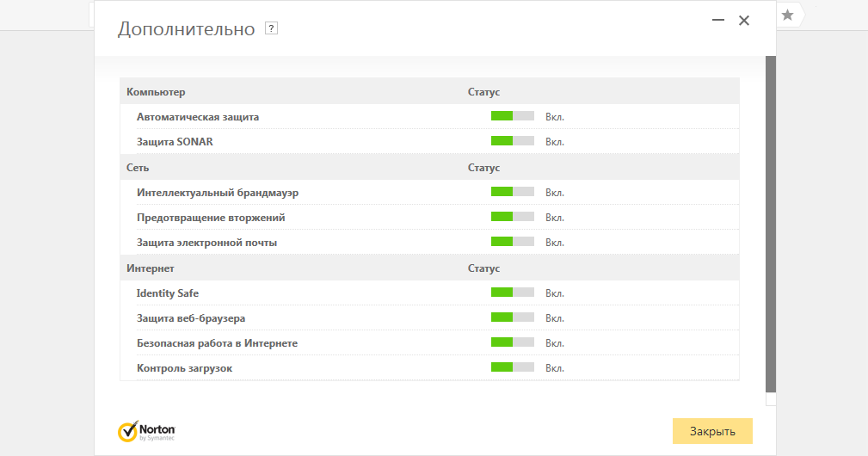Toggle Безопасная работа в Интернете switch
The image size is (868, 456).
tap(513, 342)
